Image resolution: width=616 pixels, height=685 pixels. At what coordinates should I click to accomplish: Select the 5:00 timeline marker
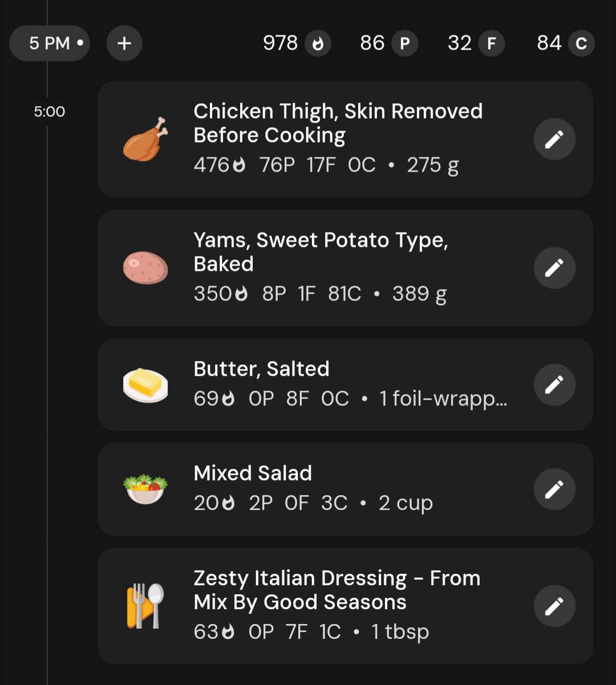point(50,112)
